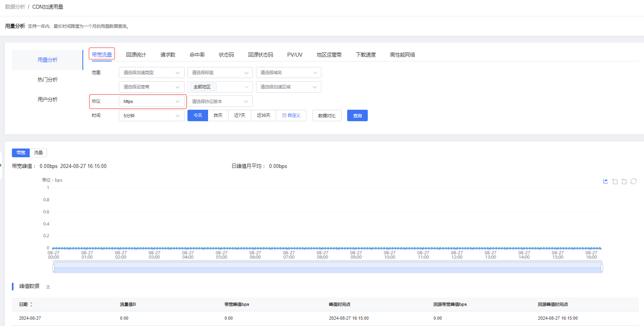Open the 5分钟 time granularity dropdown
This screenshot has width=644, height=326.
[x=152, y=116]
